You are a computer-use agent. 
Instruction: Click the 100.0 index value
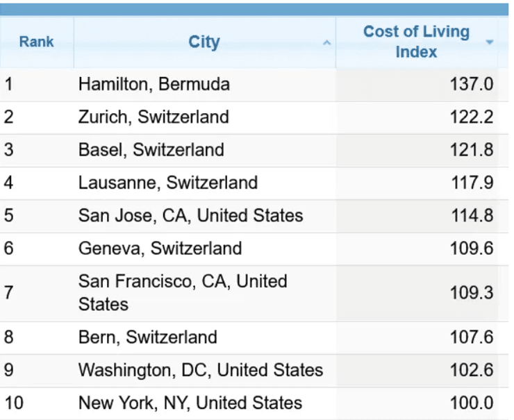tap(471, 403)
